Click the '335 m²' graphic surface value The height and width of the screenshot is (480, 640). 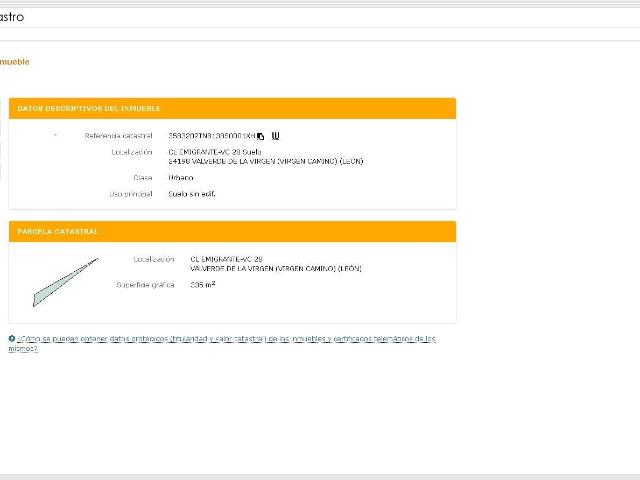point(202,284)
